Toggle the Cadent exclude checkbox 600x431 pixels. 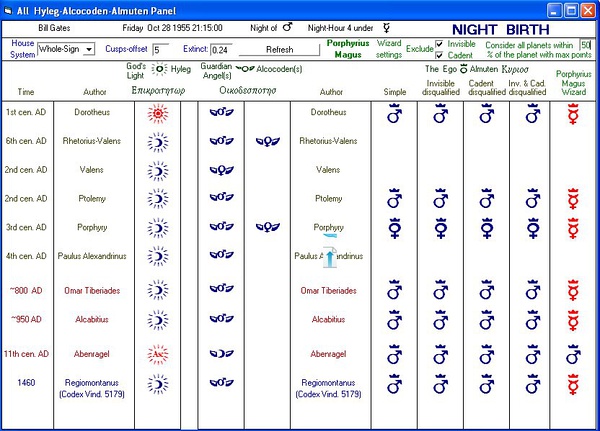(440, 55)
